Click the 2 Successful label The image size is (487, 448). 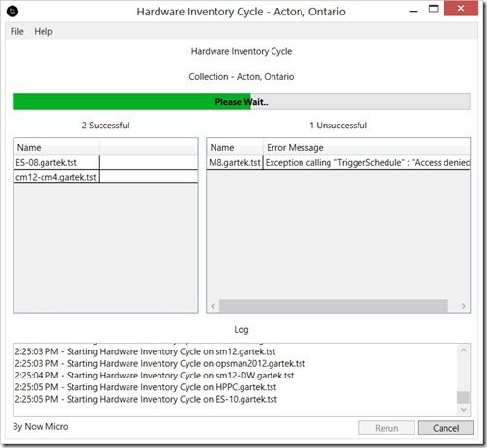[105, 126]
